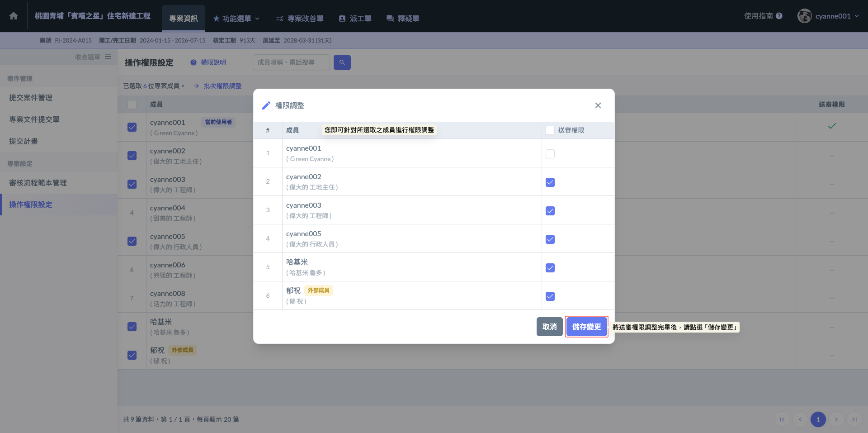Open 提交案件管理 in the sidebar
Image resolution: width=868 pixels, height=433 pixels.
[59, 98]
